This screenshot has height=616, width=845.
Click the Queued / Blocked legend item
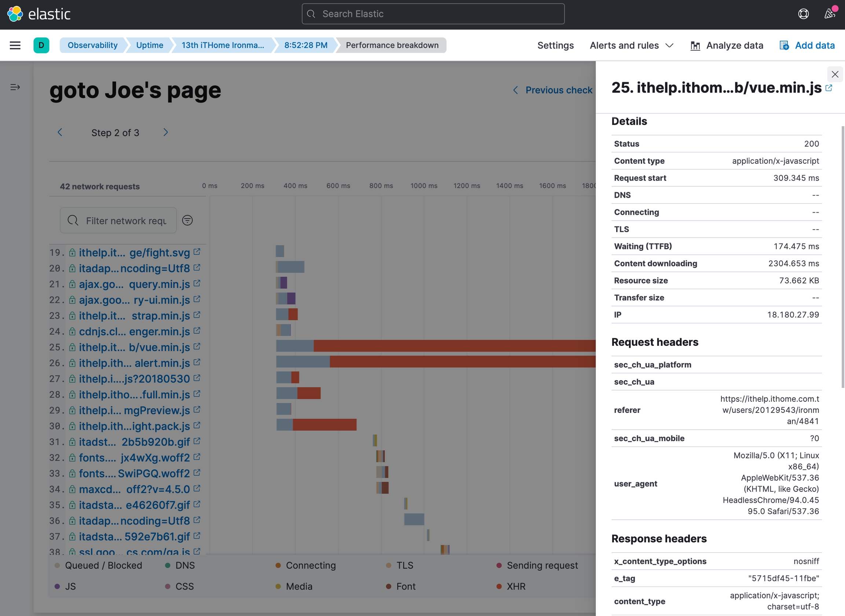[x=98, y=565]
